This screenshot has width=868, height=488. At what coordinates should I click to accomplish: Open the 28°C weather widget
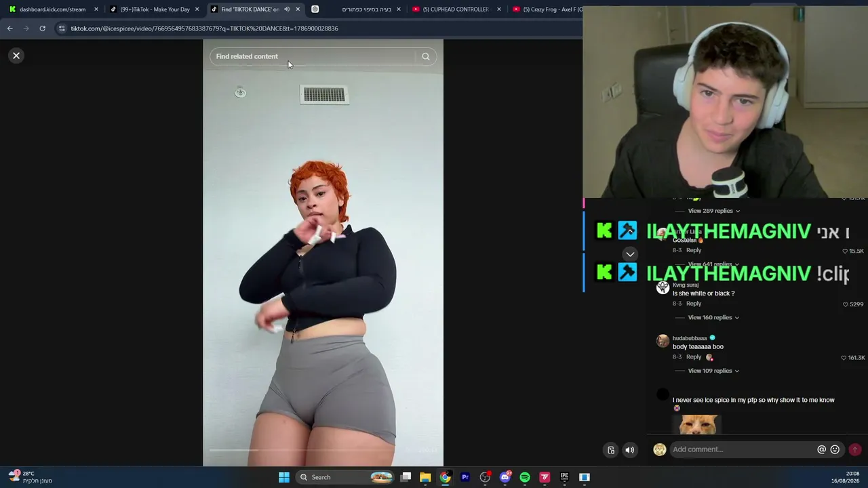[31, 477]
